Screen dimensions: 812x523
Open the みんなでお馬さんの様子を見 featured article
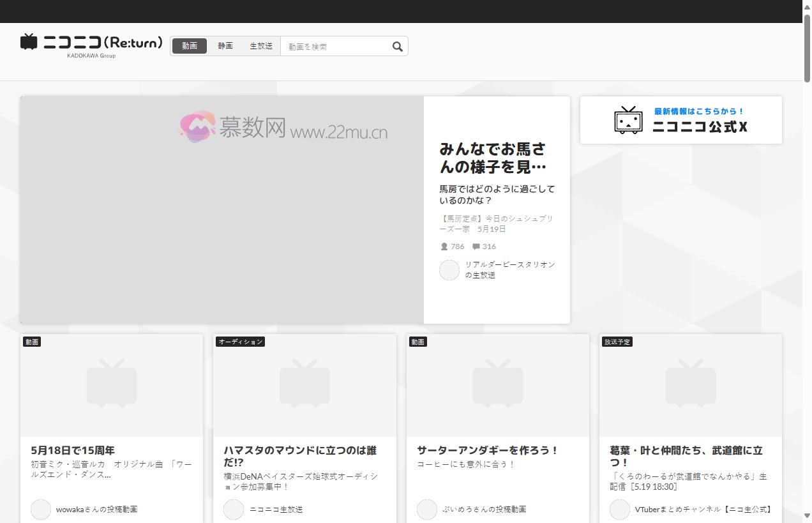coord(496,158)
